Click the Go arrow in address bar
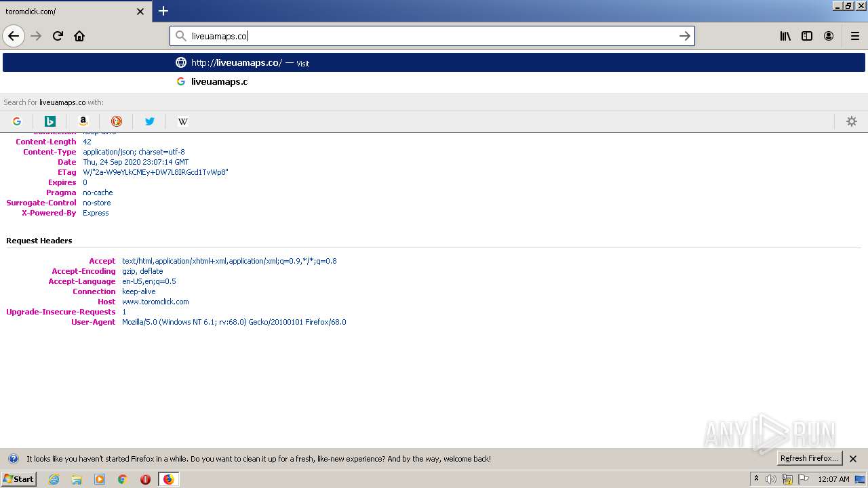 [x=685, y=36]
